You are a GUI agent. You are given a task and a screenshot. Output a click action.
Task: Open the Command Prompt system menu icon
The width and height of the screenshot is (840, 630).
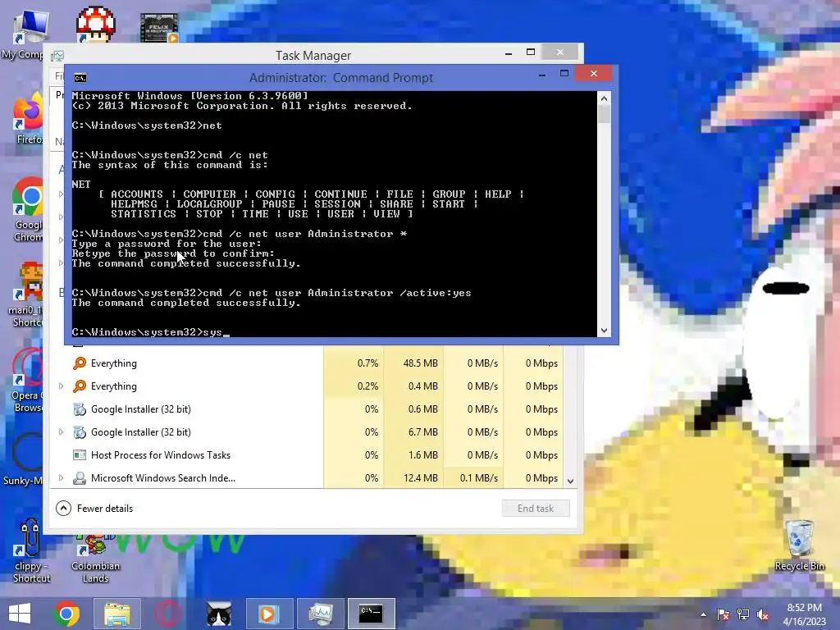point(80,78)
